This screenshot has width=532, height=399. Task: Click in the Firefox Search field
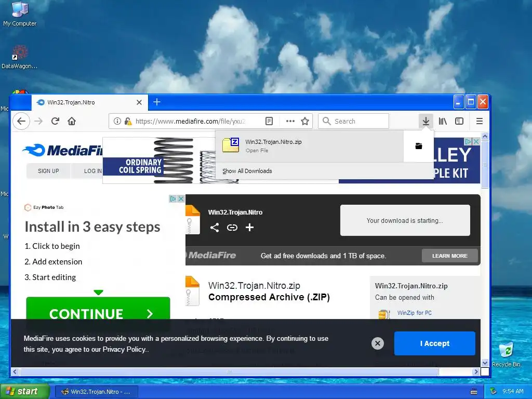click(x=353, y=121)
